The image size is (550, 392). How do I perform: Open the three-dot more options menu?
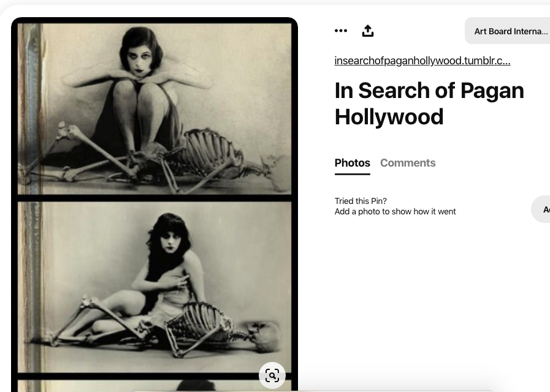point(340,31)
